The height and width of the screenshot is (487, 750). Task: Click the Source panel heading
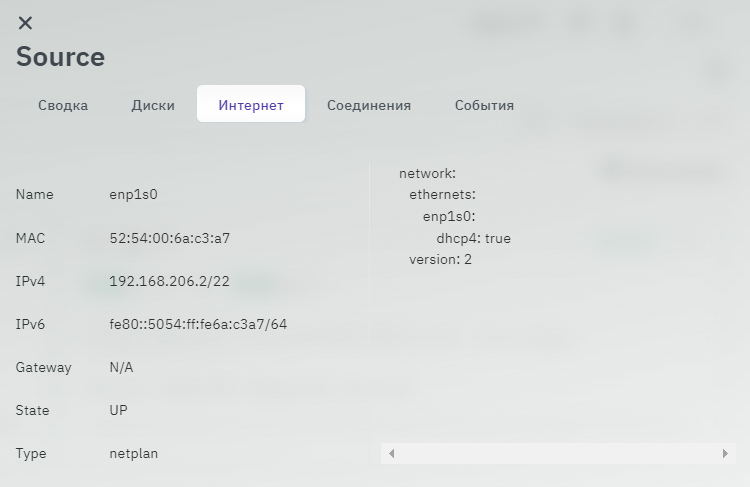(60, 57)
